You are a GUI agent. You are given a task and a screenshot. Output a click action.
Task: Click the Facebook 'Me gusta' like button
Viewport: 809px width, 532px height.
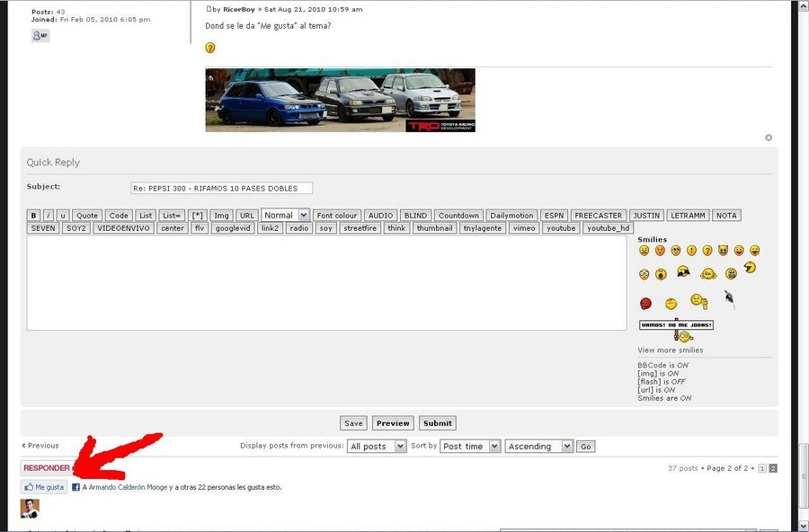coord(44,487)
